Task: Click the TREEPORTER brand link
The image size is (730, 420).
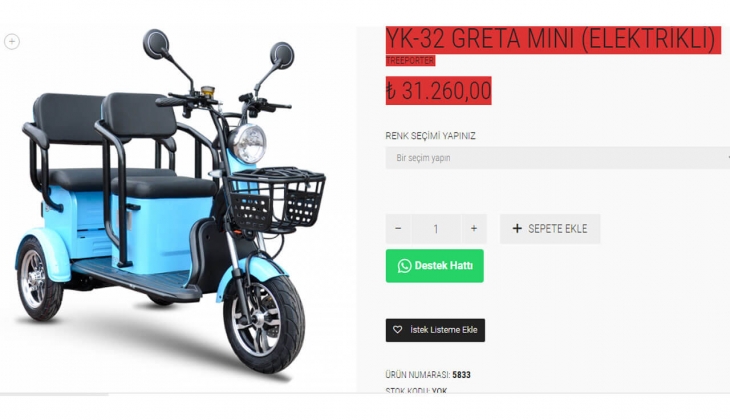Action: pos(410,61)
